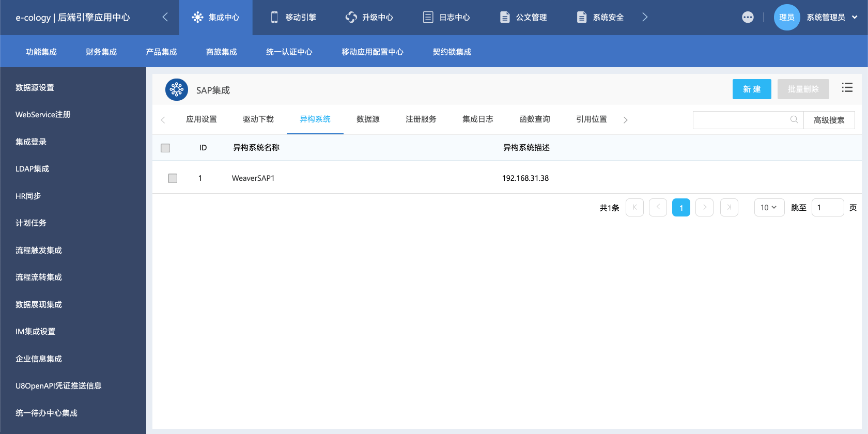Open 移动应用配置中心 in the sub menu
Viewport: 868px width, 434px height.
[x=373, y=52]
